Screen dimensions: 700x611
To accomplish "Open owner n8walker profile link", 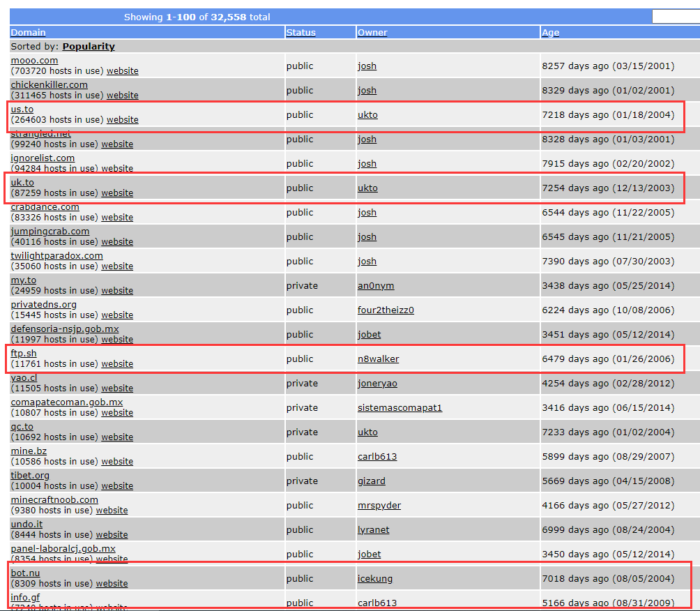I will (378, 359).
